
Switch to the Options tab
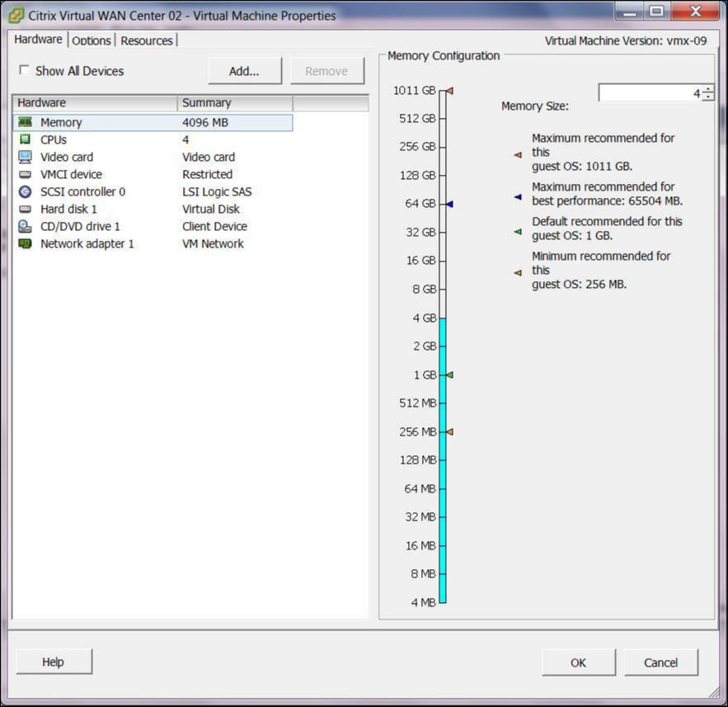coord(92,41)
